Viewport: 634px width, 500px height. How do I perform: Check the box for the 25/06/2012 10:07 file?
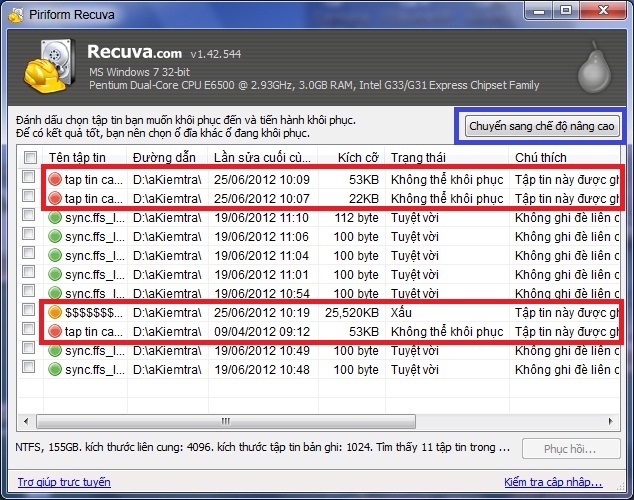[28, 196]
